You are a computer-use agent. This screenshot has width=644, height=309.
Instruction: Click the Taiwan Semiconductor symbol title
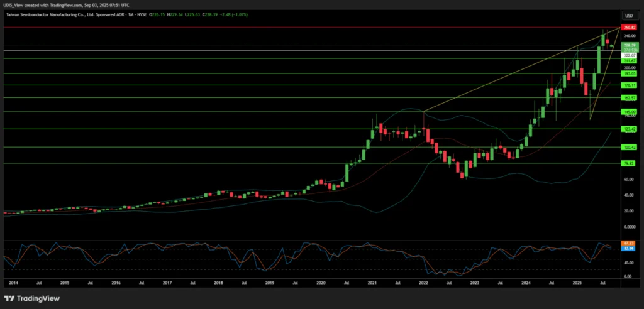pyautogui.click(x=76, y=15)
